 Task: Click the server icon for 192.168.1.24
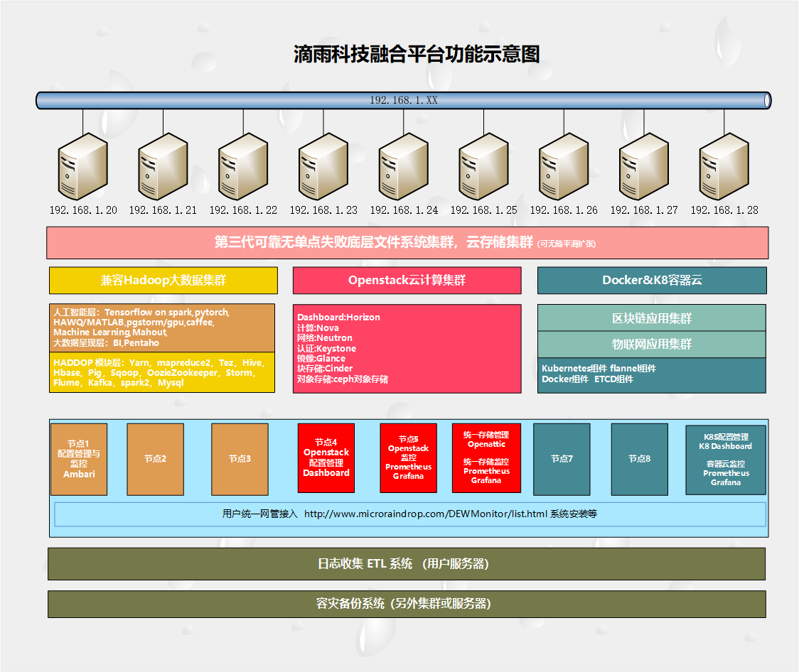click(x=404, y=167)
